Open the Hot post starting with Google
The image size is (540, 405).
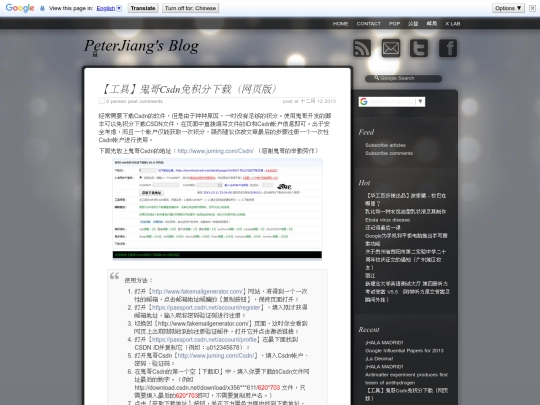406,239
